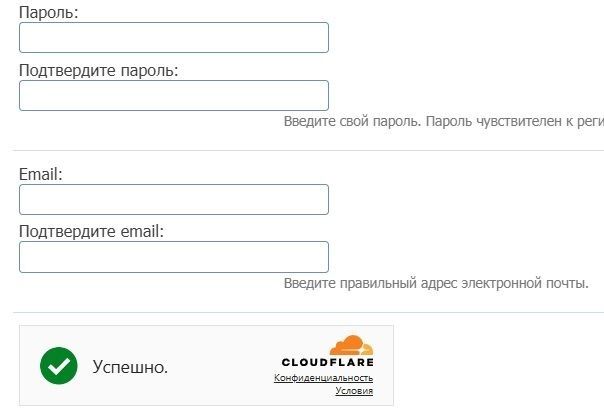Click the "Успешно." status text
The image size is (604, 412).
click(130, 367)
